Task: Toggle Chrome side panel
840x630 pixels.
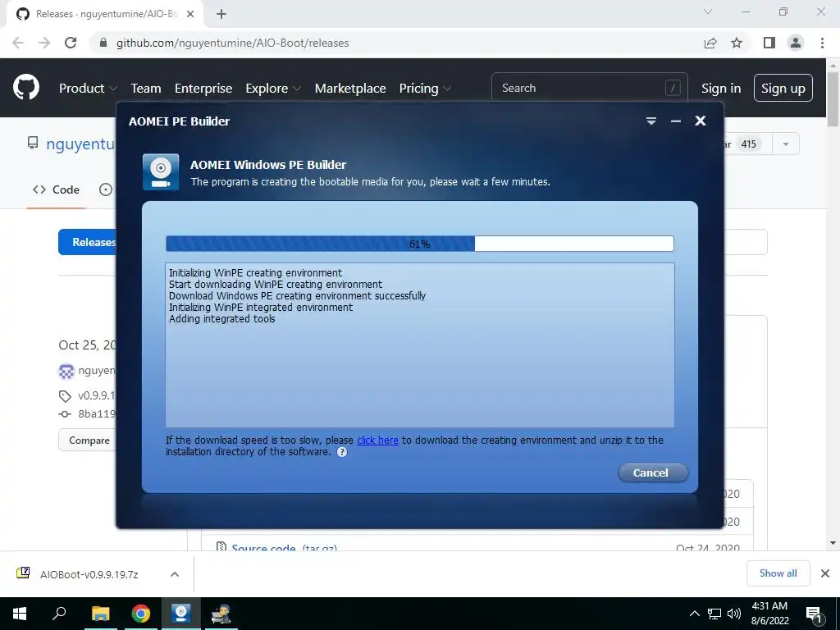Action: click(769, 43)
